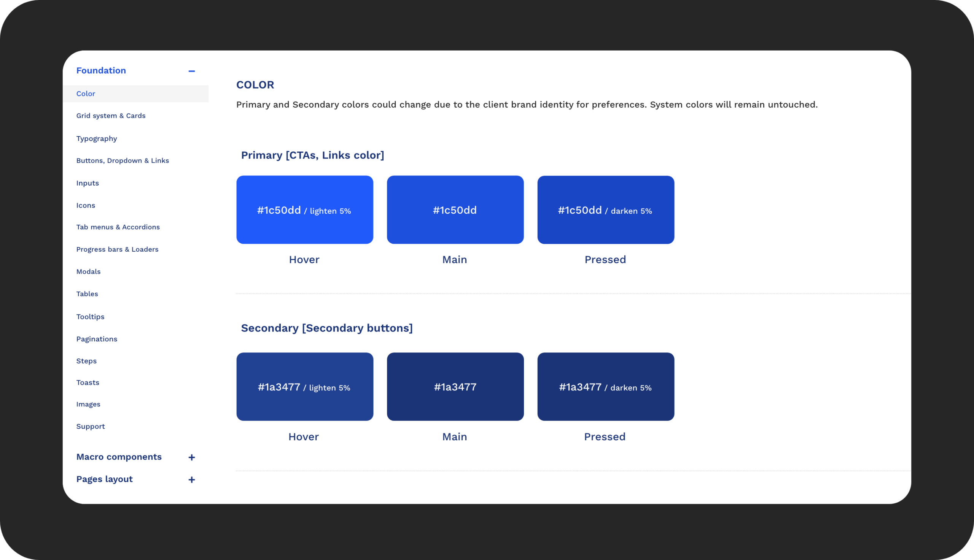The height and width of the screenshot is (560, 974).
Task: Open Progress bars & Loaders page
Action: 117,250
